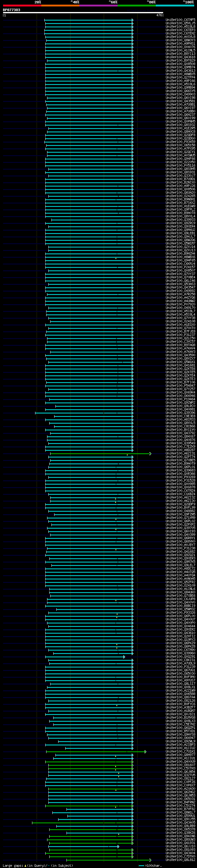Select hit label UniRef100_Q43405
Image resolution: width=197 pixels, height=868 pixels.
tap(180, 823)
